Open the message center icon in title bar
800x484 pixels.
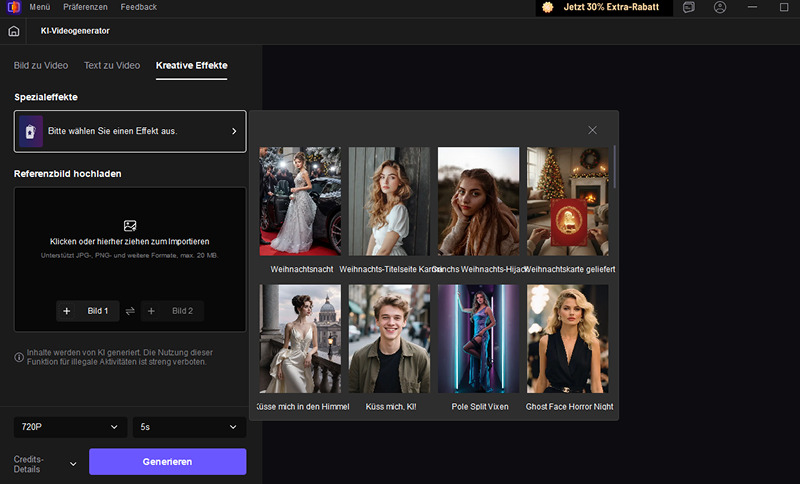[x=689, y=7]
